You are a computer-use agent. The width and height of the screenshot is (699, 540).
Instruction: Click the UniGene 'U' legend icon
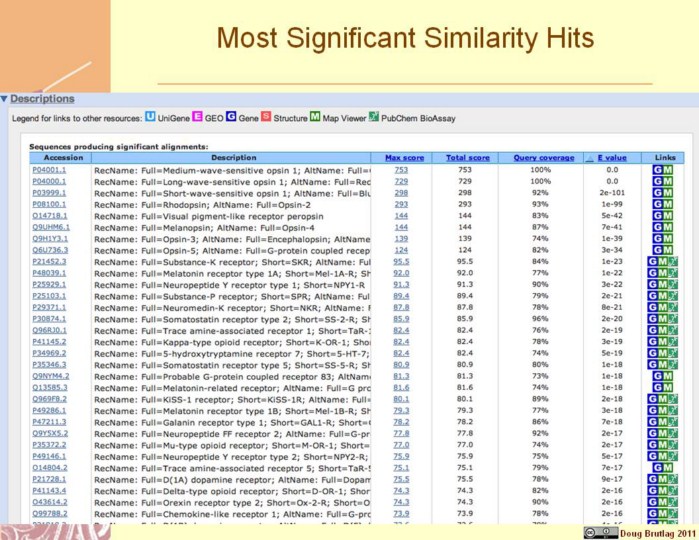(151, 118)
